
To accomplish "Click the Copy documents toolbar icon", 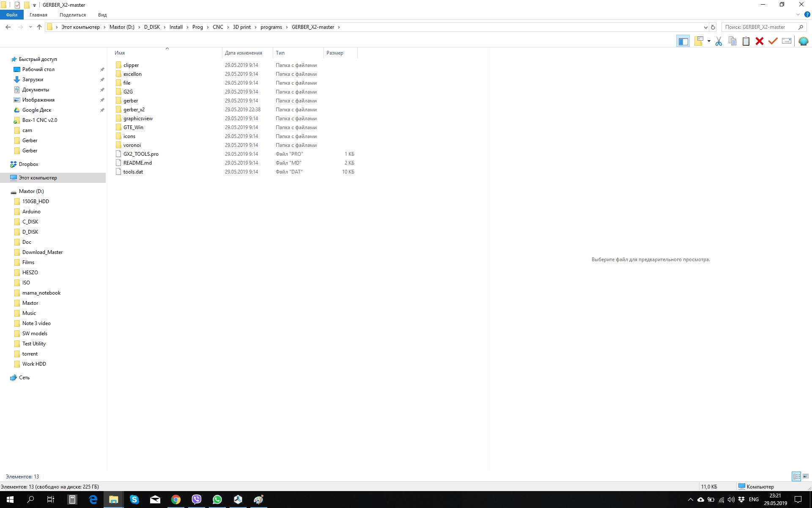I will coord(732,41).
